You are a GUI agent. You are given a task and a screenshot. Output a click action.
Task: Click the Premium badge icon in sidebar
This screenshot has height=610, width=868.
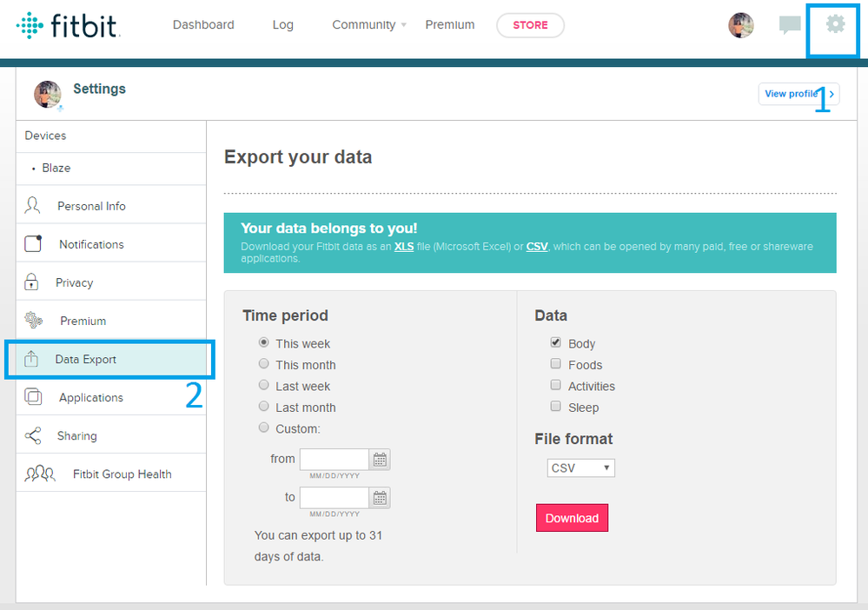click(33, 320)
